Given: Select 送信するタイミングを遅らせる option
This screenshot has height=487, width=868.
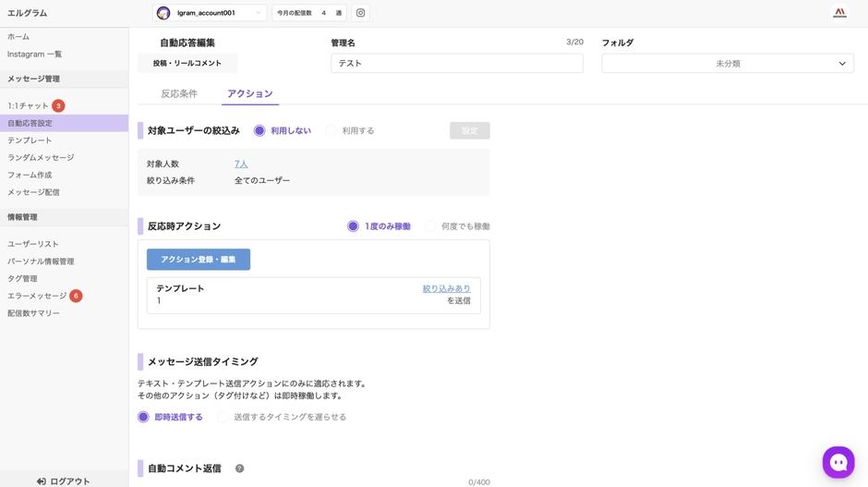Looking at the screenshot, I should click(x=223, y=417).
